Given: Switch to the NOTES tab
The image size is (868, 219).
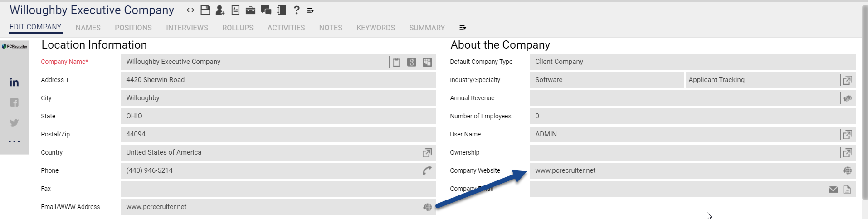Looking at the screenshot, I should click(x=331, y=28).
